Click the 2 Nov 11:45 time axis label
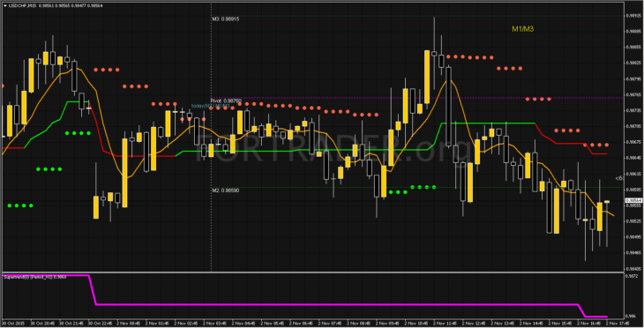 [x=446, y=324]
